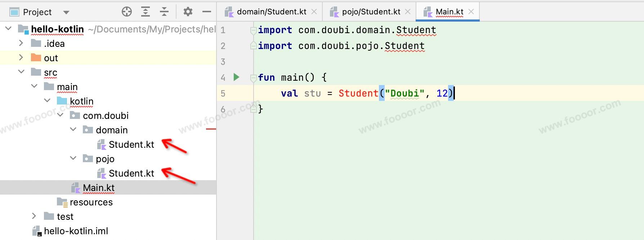Collapse the domain package
Image resolution: width=644 pixels, height=240 pixels.
(x=73, y=129)
